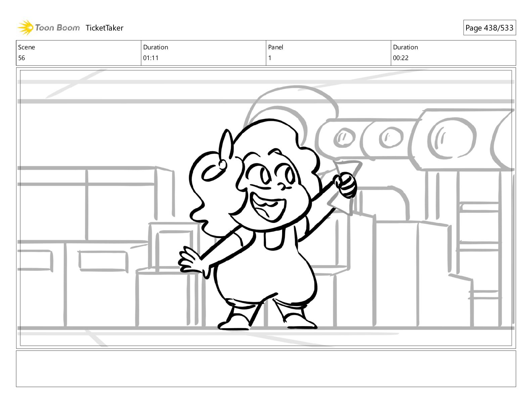Click the storyboard panel drawing of the character
The height and width of the screenshot is (411, 532).
266,208
